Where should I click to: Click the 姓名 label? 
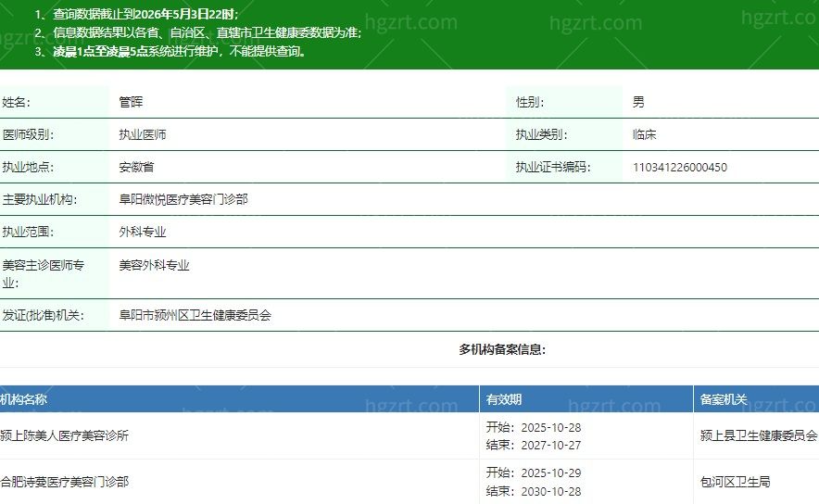pos(16,102)
